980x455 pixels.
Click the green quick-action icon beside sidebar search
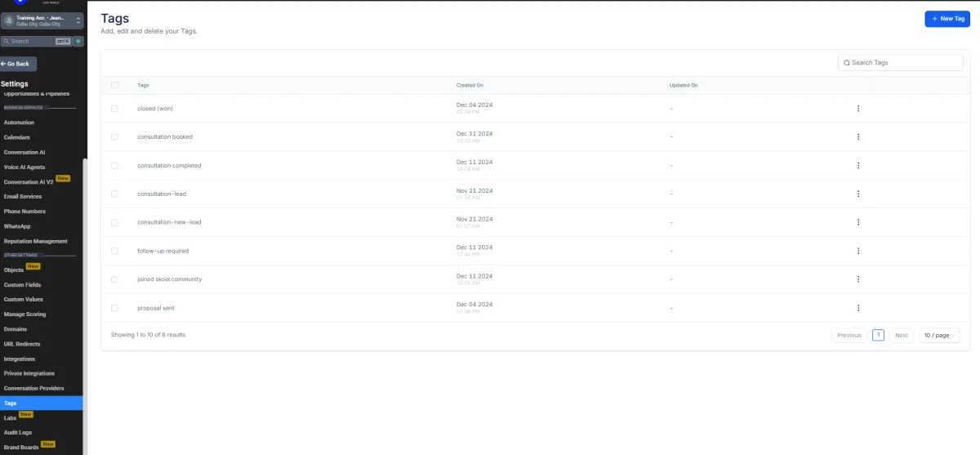(x=78, y=41)
